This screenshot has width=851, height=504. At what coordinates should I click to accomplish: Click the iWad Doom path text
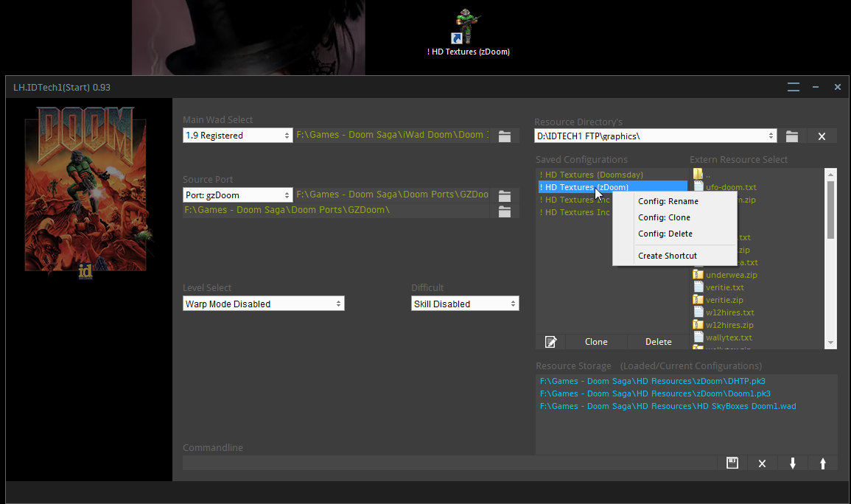[x=392, y=135]
